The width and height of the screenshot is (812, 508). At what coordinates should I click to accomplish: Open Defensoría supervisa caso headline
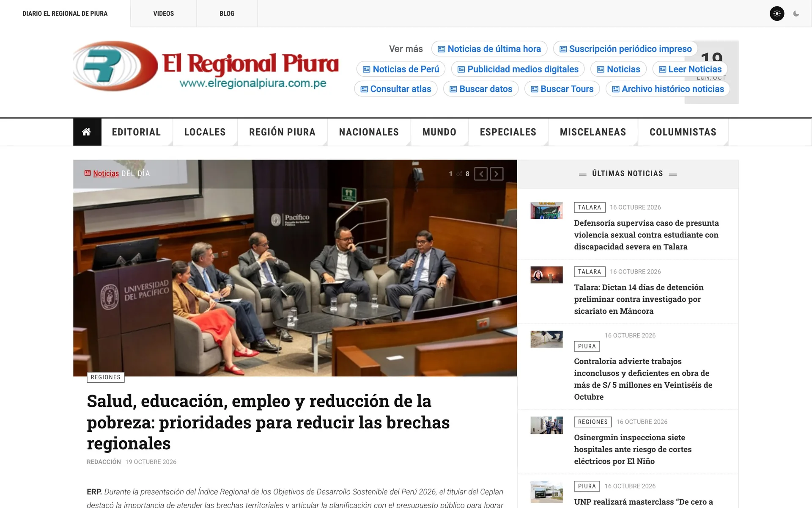[646, 235]
